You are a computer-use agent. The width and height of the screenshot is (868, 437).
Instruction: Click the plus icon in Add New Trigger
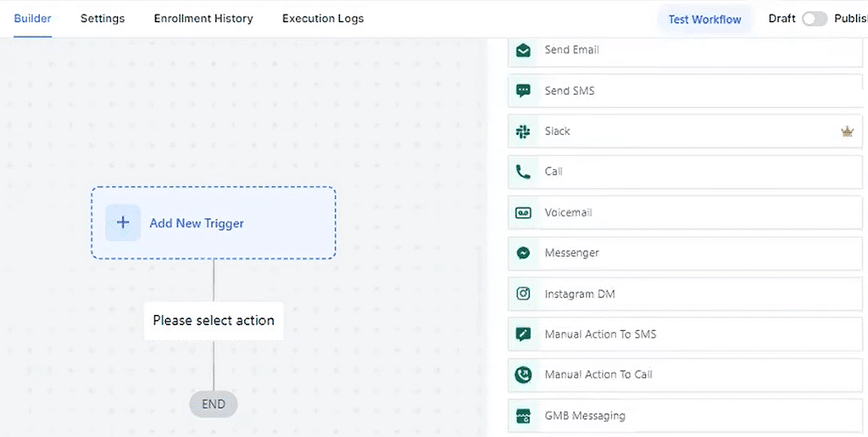123,222
